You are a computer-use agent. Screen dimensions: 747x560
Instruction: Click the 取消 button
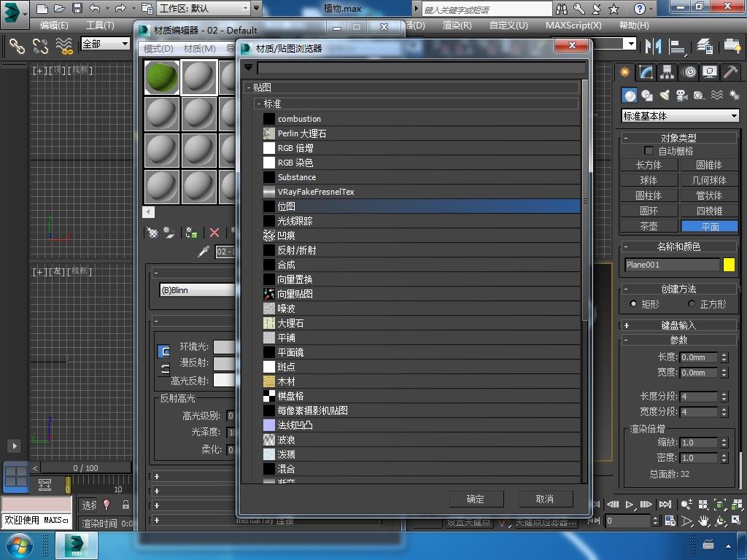pyautogui.click(x=545, y=499)
